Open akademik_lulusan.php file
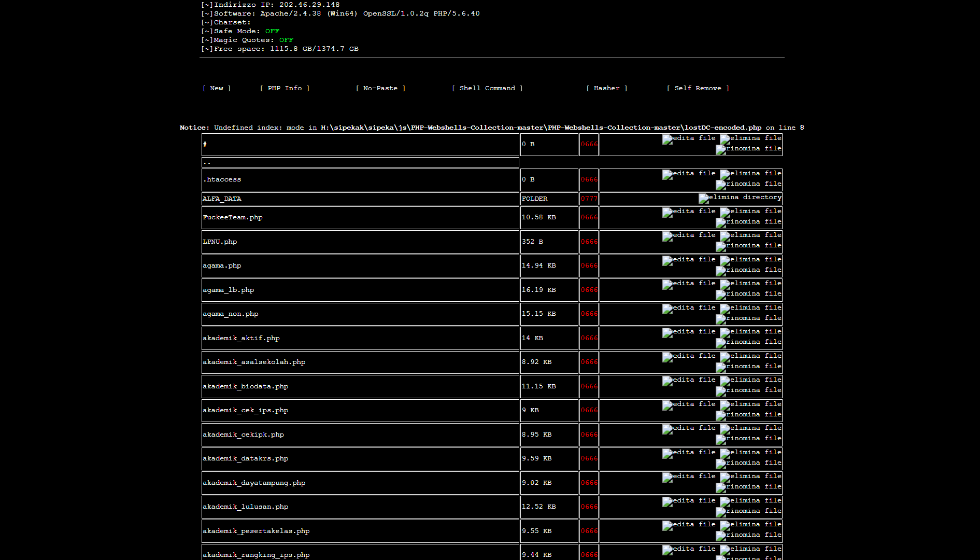 point(246,507)
